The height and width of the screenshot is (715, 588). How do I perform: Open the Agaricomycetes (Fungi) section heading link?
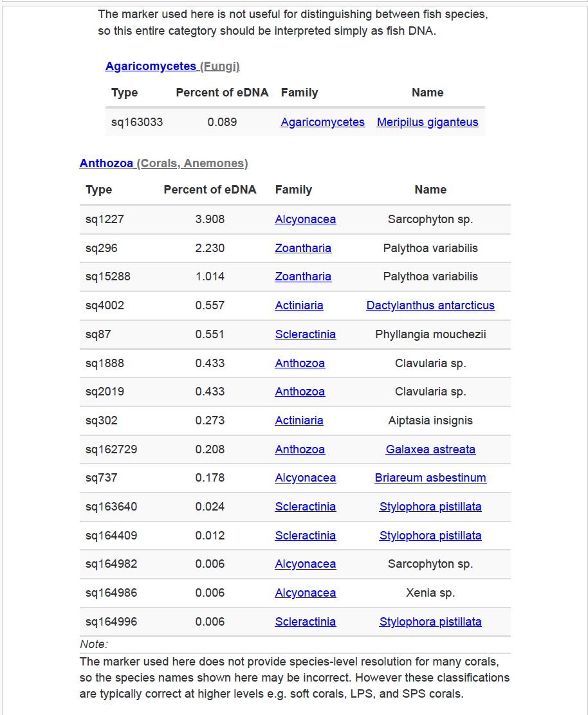tap(172, 67)
